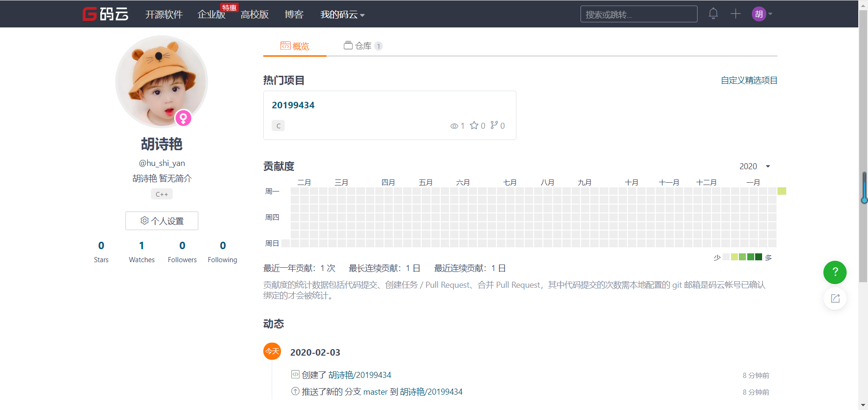
Task: Expand the 2020 year dropdown
Action: point(755,166)
